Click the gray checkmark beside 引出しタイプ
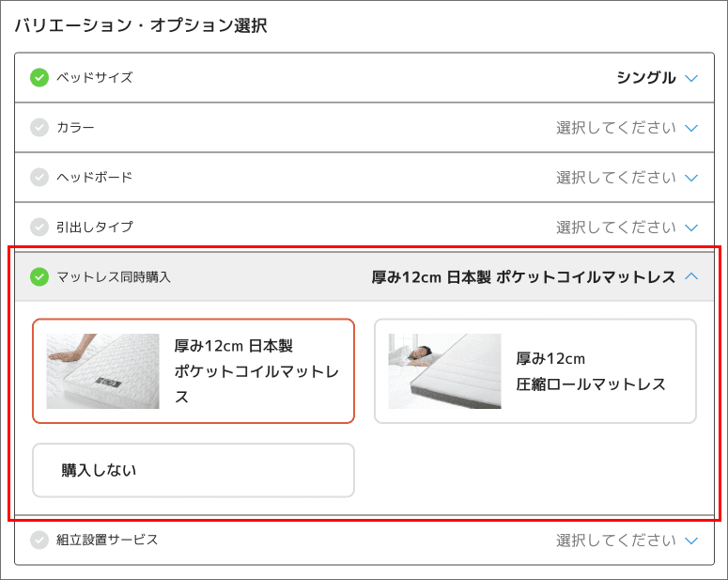The width and height of the screenshot is (728, 580). click(39, 227)
